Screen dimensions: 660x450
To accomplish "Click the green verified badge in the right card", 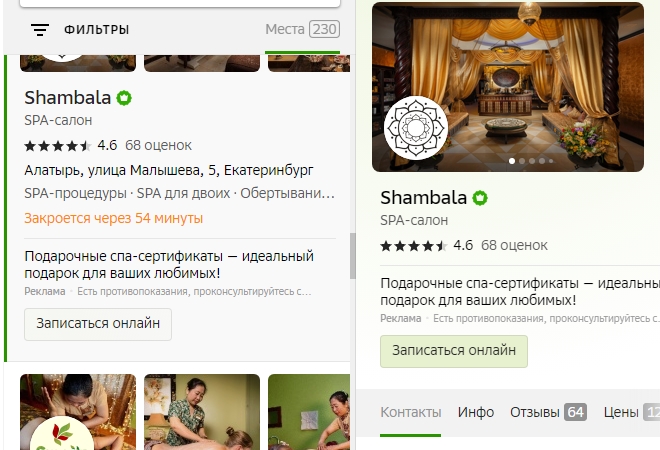I will coord(480,198).
